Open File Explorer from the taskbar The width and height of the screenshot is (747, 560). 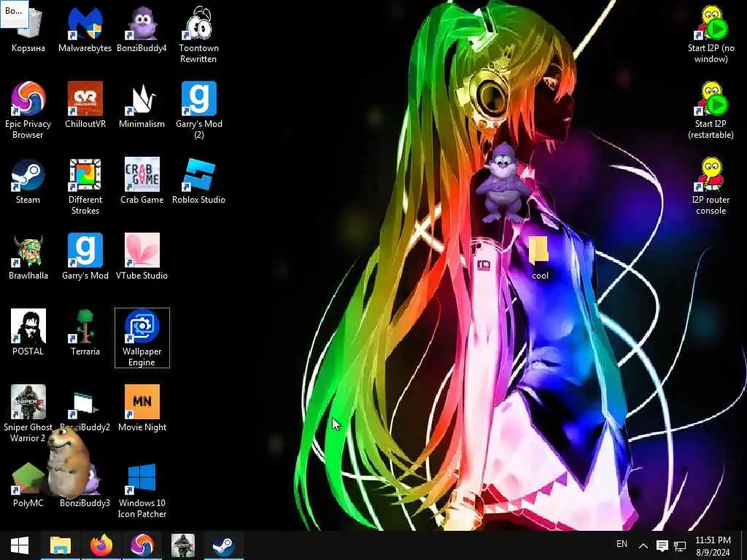coord(61,545)
